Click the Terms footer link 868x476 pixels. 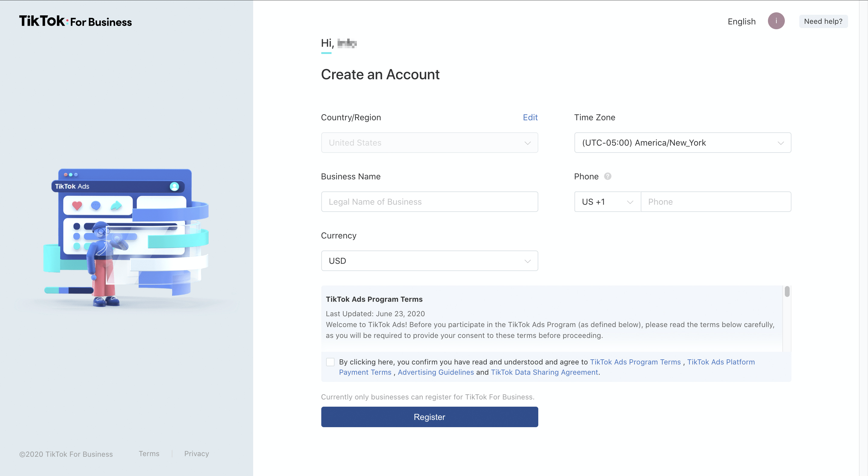pos(149,452)
